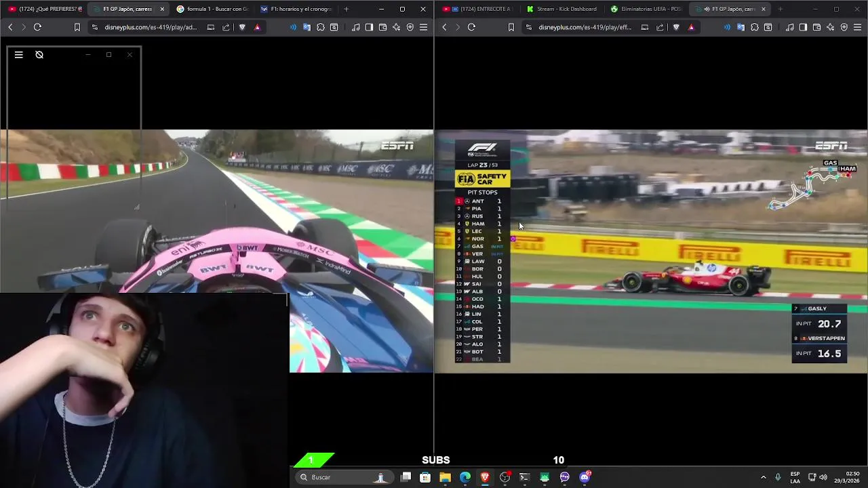The height and width of the screenshot is (488, 868).
Task: Share the page from left address bar
Action: click(x=226, y=27)
